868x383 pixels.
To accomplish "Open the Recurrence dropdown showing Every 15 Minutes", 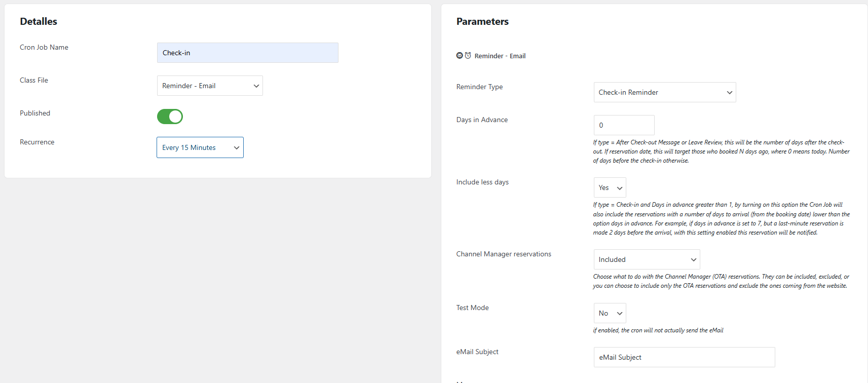I will click(200, 147).
